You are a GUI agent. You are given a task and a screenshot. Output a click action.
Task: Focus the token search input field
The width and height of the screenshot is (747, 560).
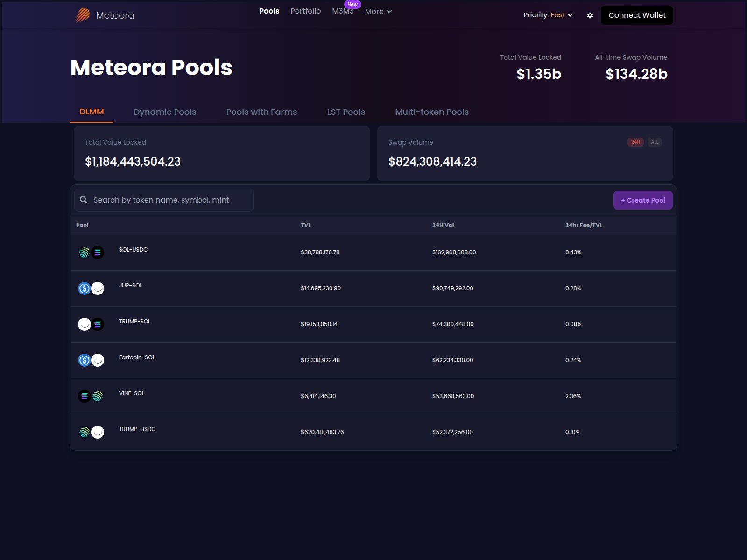tap(164, 200)
